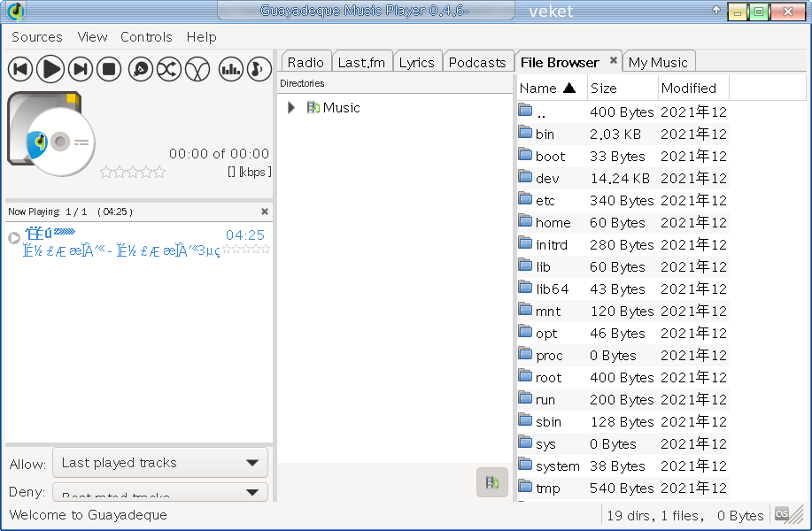Open the Controls menu
Image resolution: width=812 pixels, height=531 pixels.
pyautogui.click(x=146, y=37)
